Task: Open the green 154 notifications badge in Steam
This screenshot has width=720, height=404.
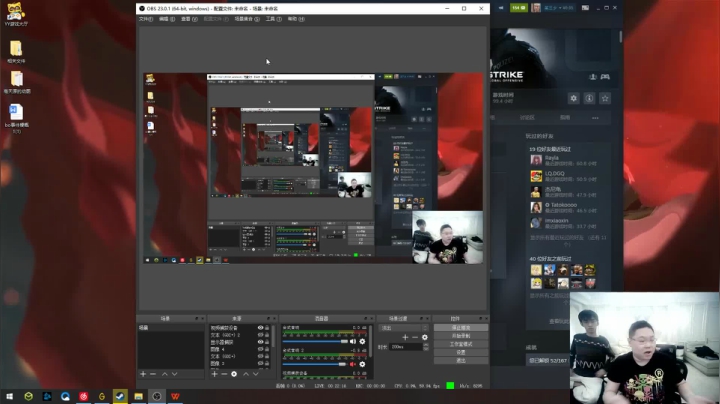Action: click(x=519, y=8)
